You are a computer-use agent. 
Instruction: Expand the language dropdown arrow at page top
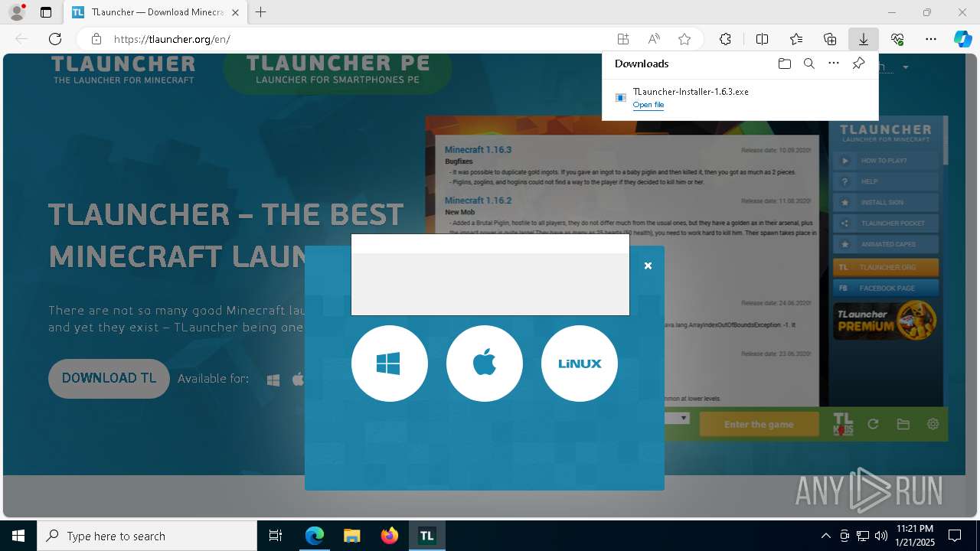tap(906, 67)
